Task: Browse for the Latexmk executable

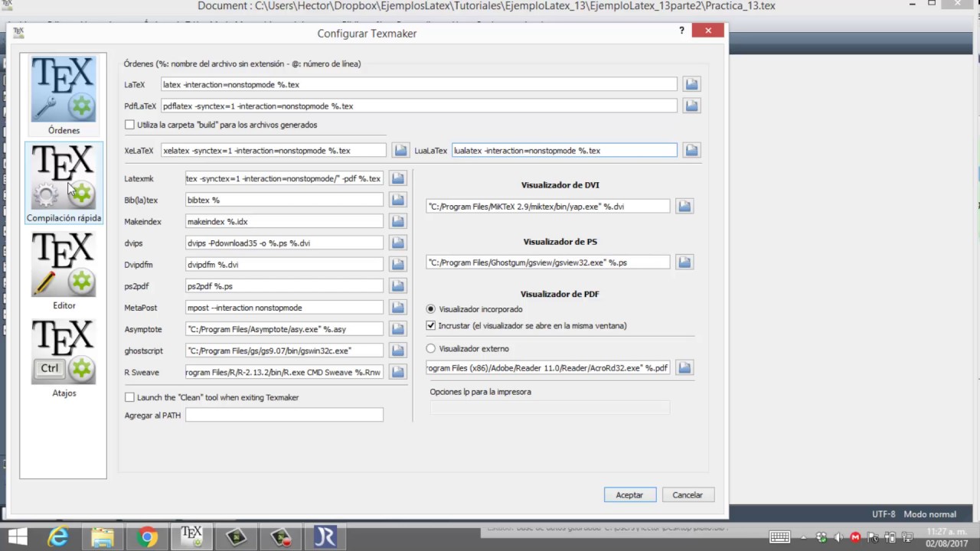Action: [x=397, y=178]
